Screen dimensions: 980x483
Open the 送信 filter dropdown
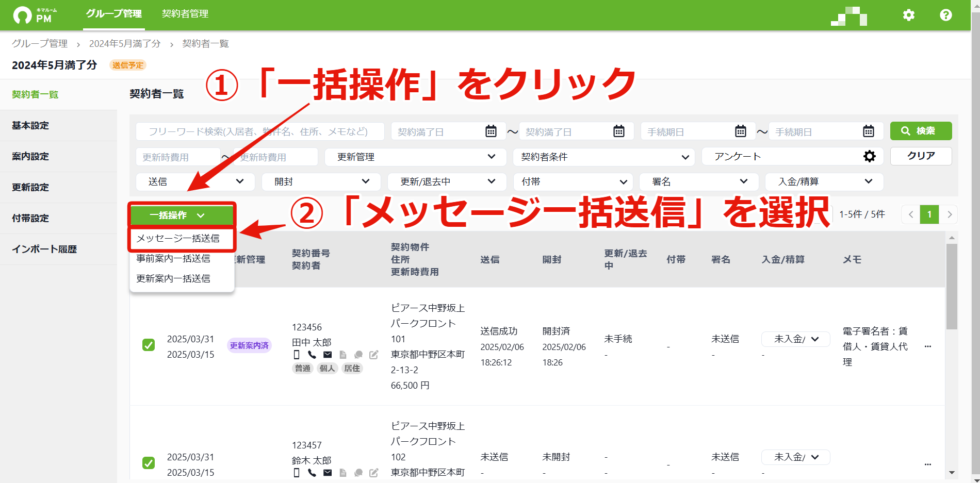point(195,181)
